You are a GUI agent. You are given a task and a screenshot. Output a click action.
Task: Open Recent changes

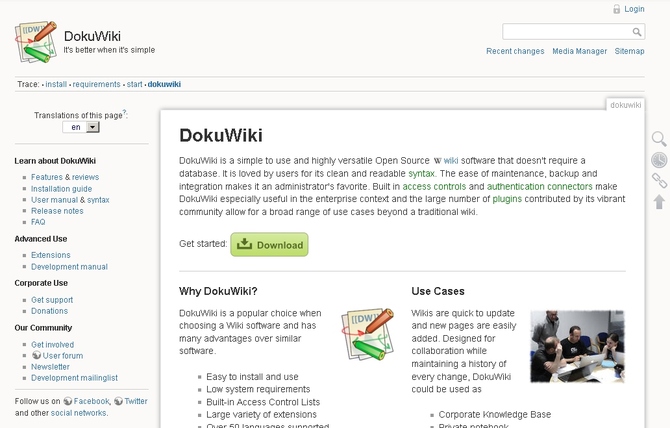515,51
